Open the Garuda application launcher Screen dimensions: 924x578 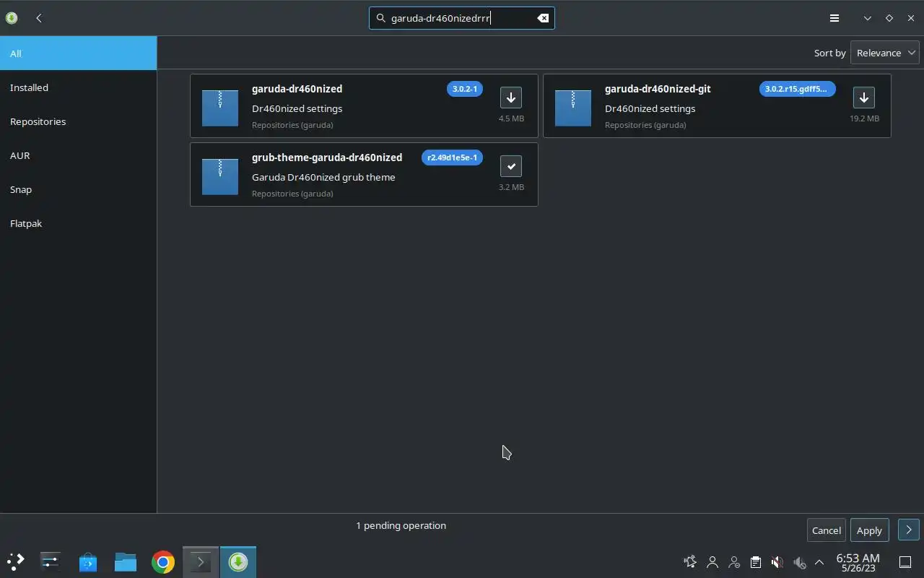click(x=16, y=561)
